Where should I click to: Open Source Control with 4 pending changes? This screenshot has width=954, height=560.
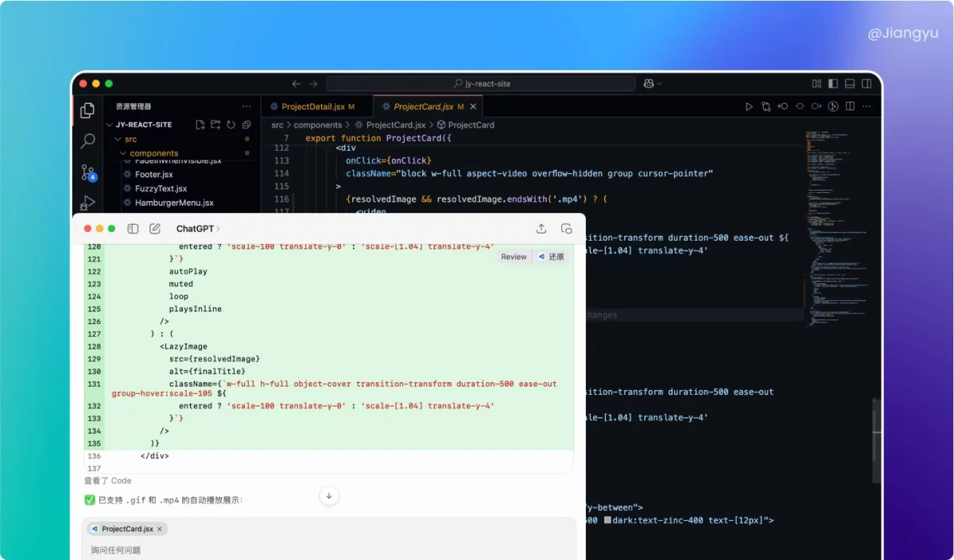click(87, 172)
